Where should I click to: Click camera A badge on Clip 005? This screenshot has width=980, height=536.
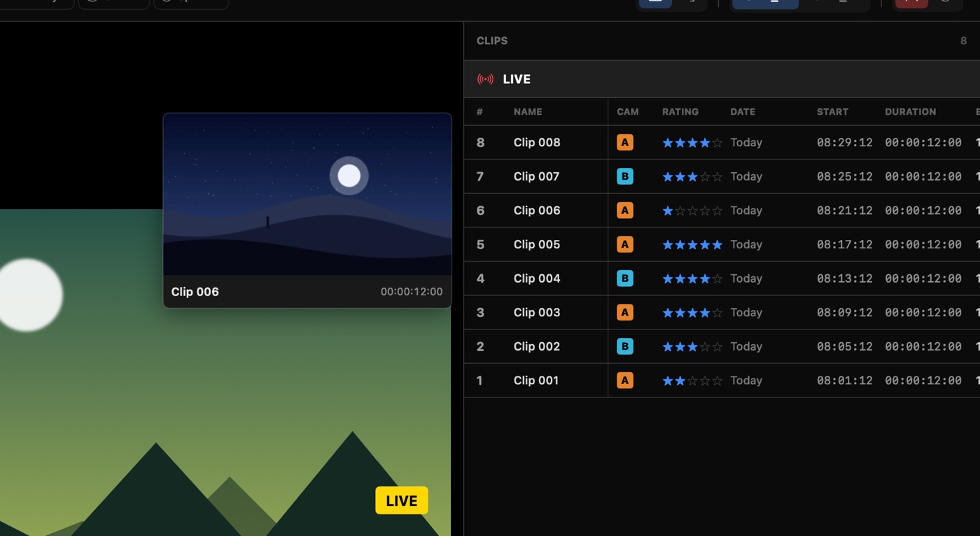coord(625,244)
